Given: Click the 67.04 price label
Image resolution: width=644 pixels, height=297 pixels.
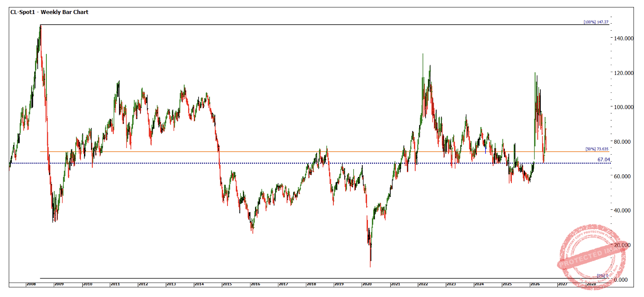Looking at the screenshot, I should click(604, 159).
